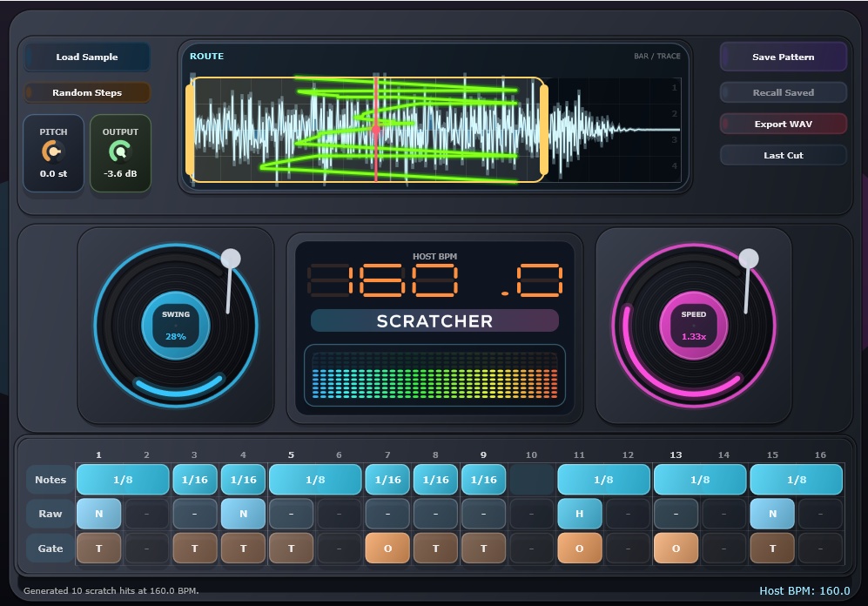This screenshot has width=868, height=606.
Task: Toggle the Raw N cell at step 15
Action: [x=772, y=514]
